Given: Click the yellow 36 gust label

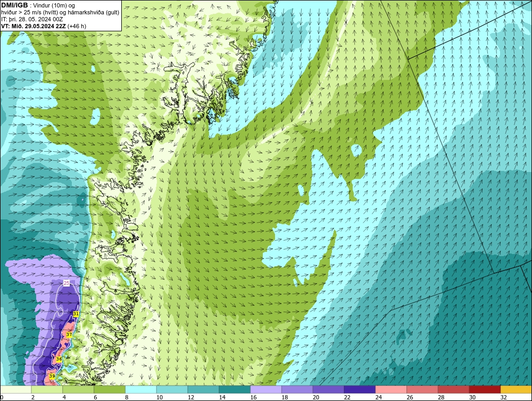Looking at the screenshot, I should pos(59,359).
